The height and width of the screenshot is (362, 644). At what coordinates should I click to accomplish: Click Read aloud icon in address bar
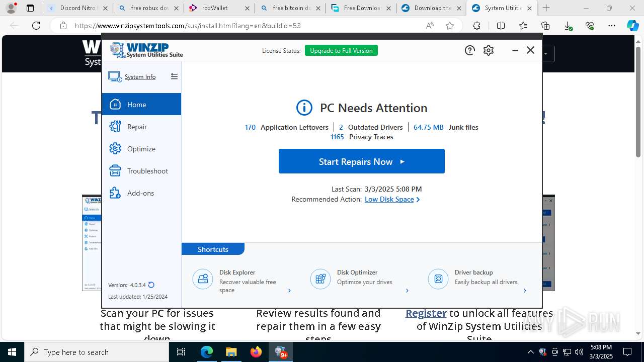[430, 26]
